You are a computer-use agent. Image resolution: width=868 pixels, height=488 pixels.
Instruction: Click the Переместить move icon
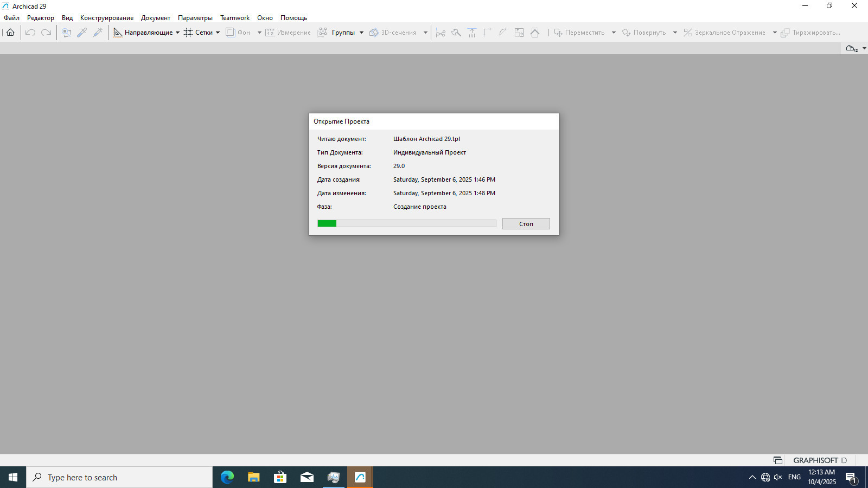pos(558,33)
